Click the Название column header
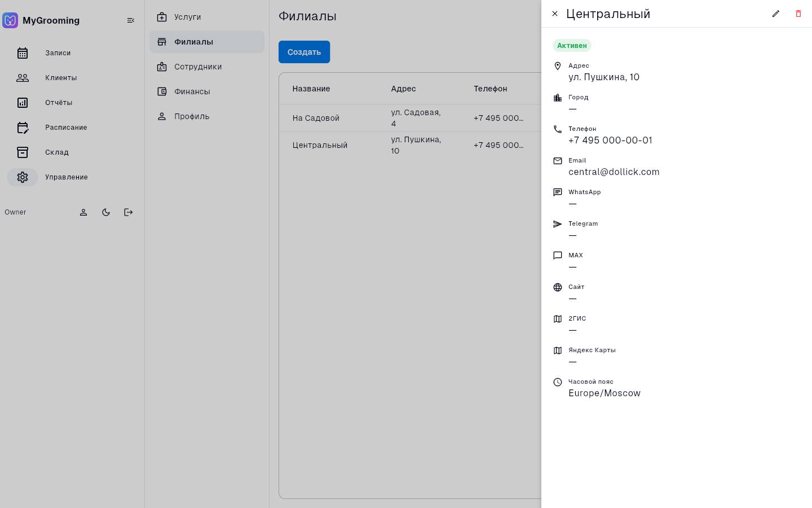812x508 pixels. click(x=311, y=89)
